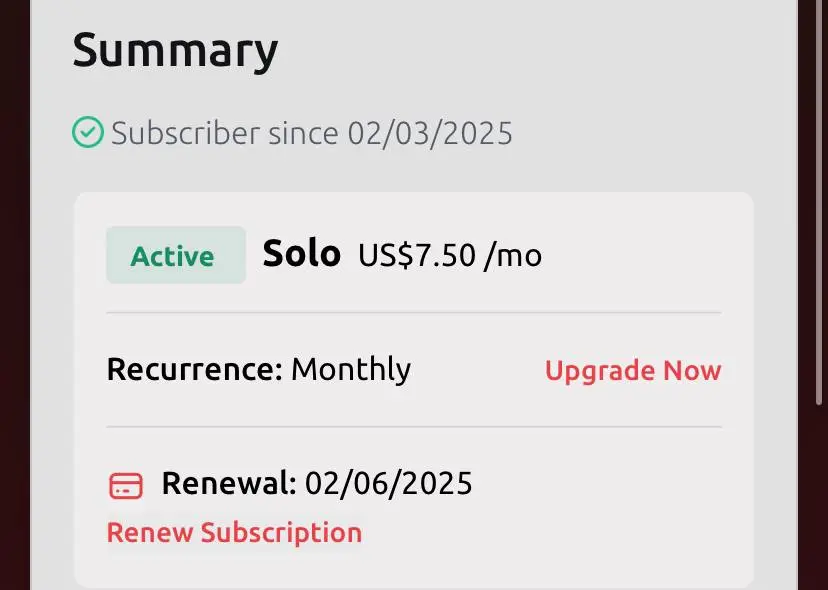Open the Upgrade Now link

click(633, 371)
